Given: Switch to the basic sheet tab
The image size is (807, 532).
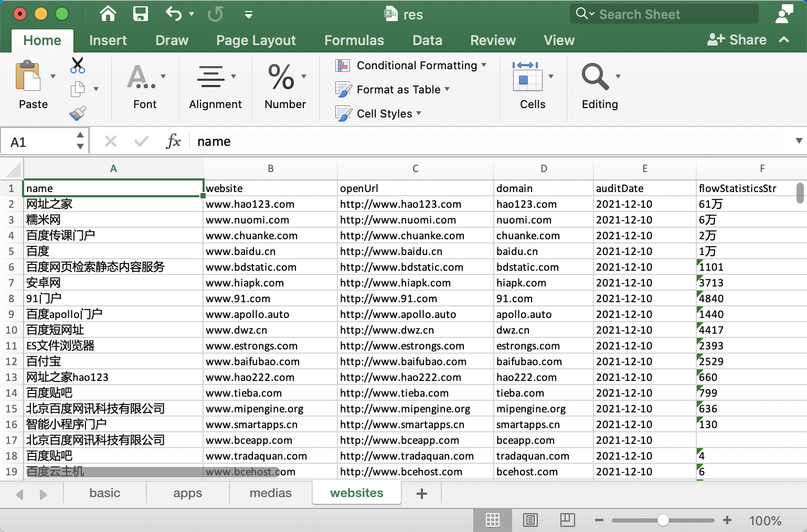Looking at the screenshot, I should coord(105,493).
